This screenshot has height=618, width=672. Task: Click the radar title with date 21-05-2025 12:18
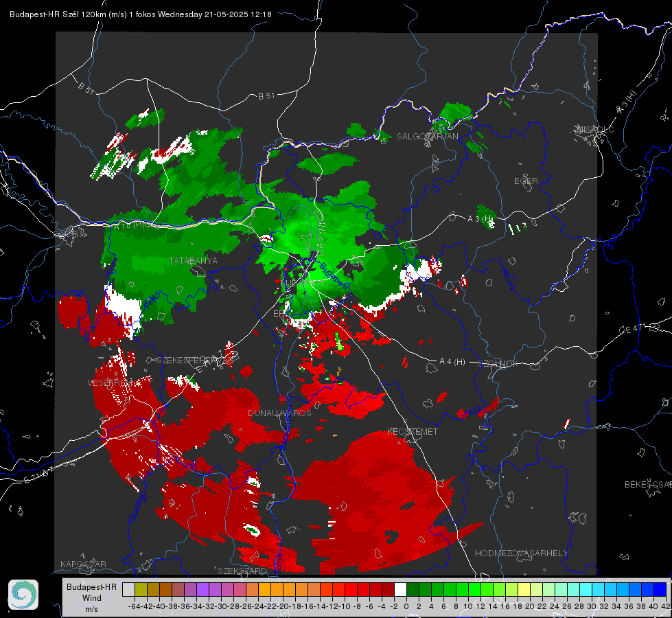click(x=141, y=14)
